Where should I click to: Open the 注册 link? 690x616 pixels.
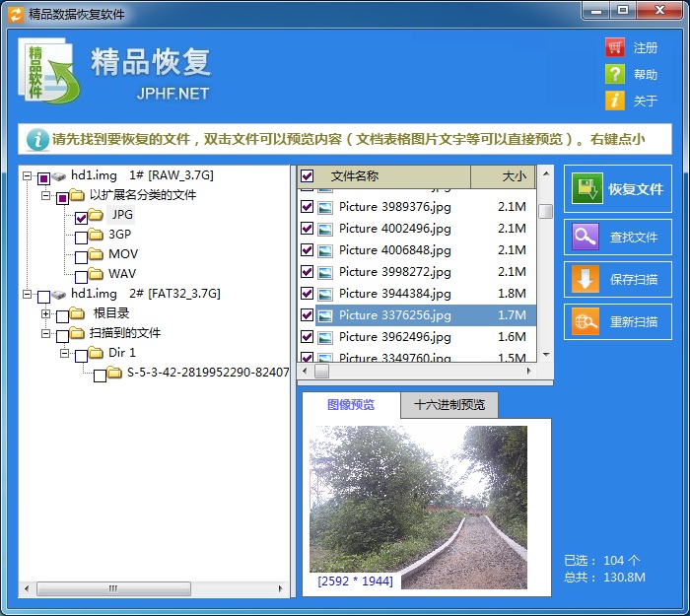point(646,47)
